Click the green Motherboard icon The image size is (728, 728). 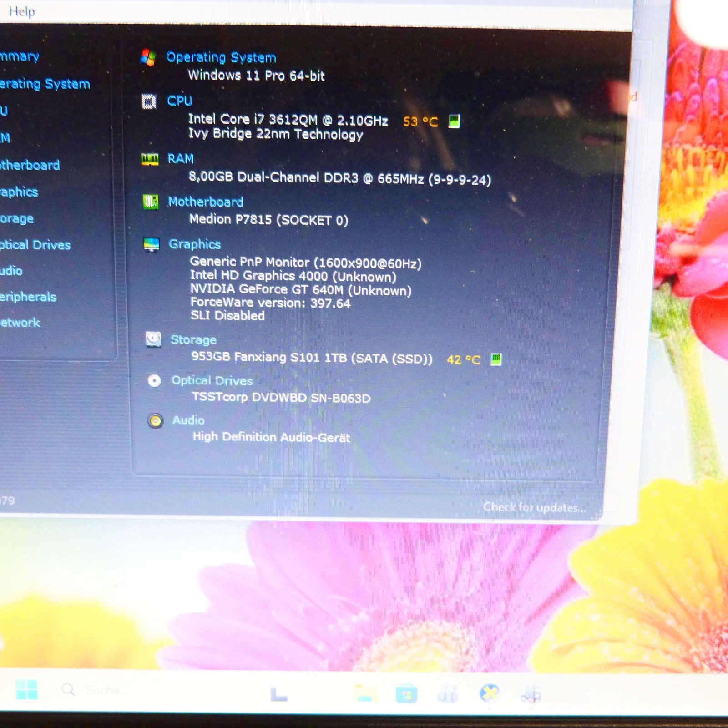pos(151,202)
